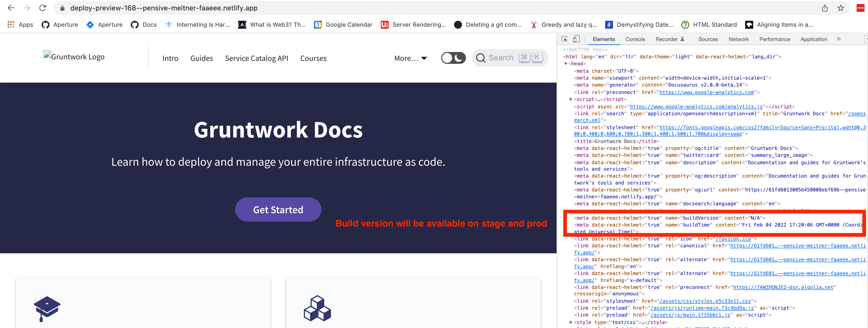This screenshot has width=868, height=328.
Task: Open the More… navigation dropdown
Action: coord(410,58)
